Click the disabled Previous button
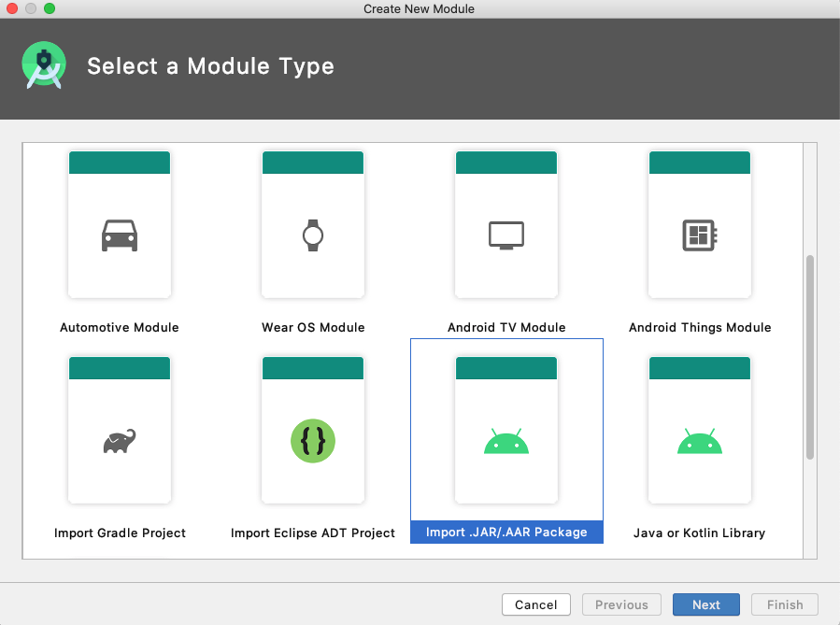Screen dimensions: 840x625 click(621, 604)
